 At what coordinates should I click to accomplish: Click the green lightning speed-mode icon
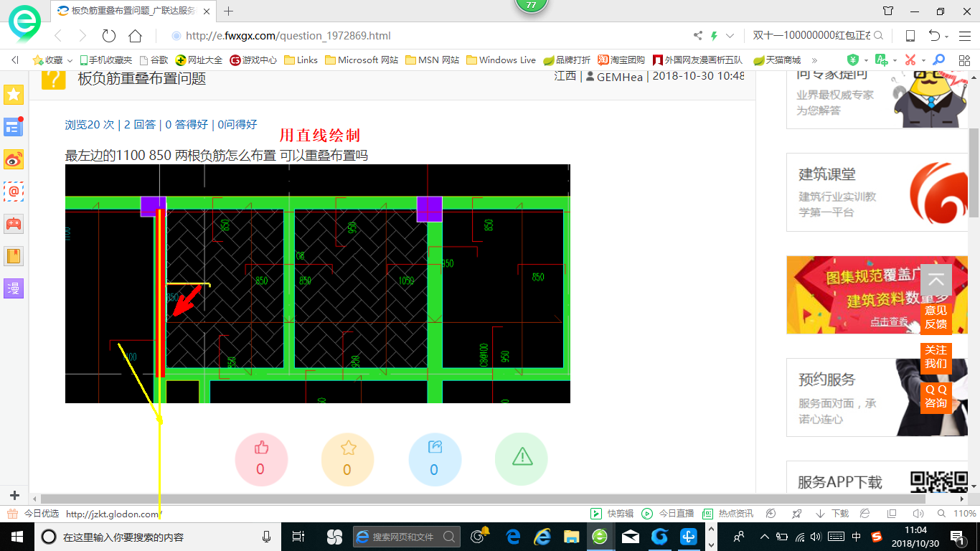click(714, 36)
